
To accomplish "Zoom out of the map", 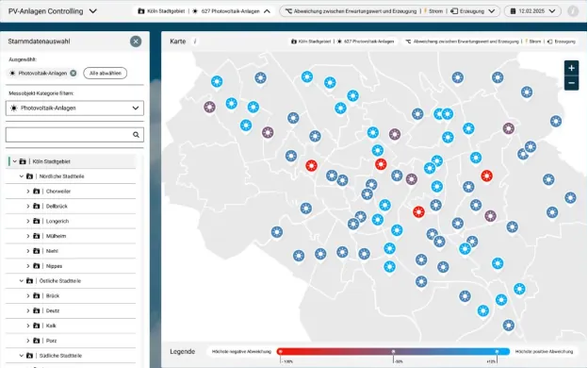I will (x=571, y=83).
